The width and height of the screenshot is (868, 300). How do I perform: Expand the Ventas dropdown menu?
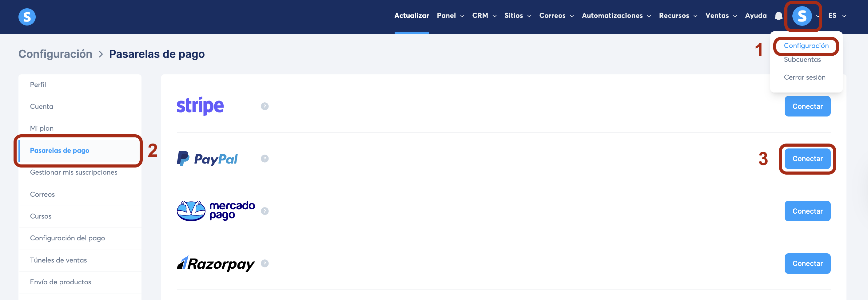(721, 15)
